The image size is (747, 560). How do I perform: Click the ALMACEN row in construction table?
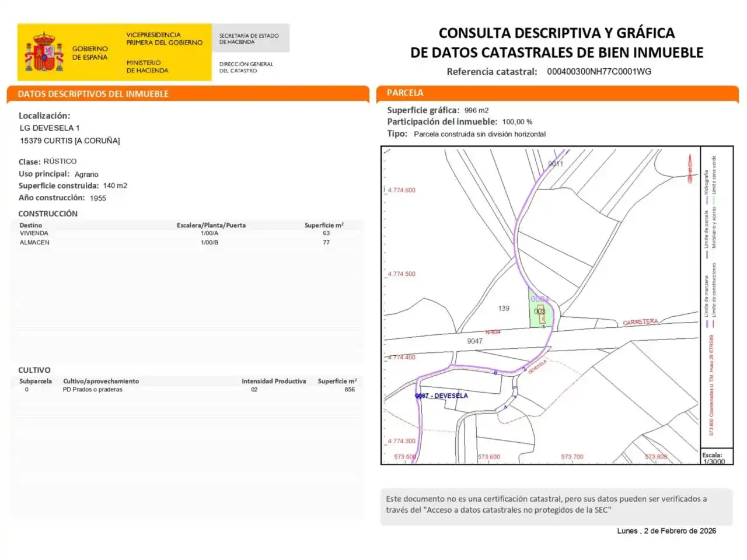coord(187,243)
